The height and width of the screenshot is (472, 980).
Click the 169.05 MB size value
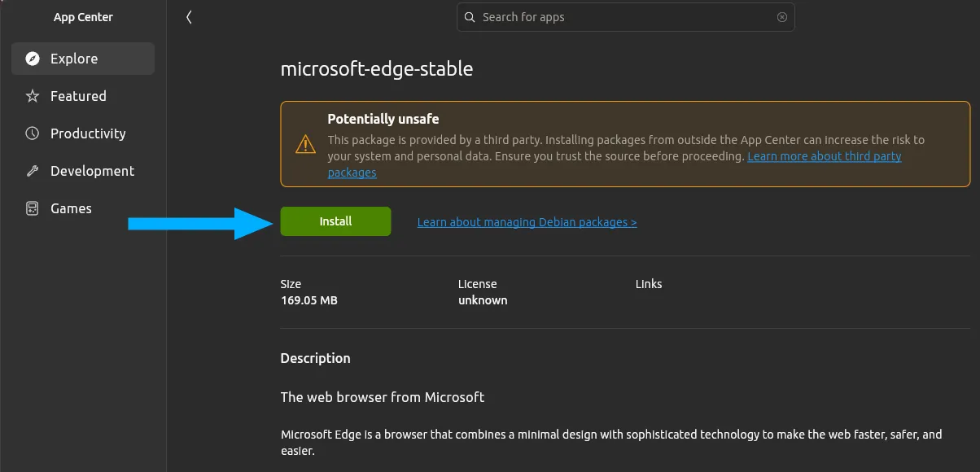coord(309,300)
